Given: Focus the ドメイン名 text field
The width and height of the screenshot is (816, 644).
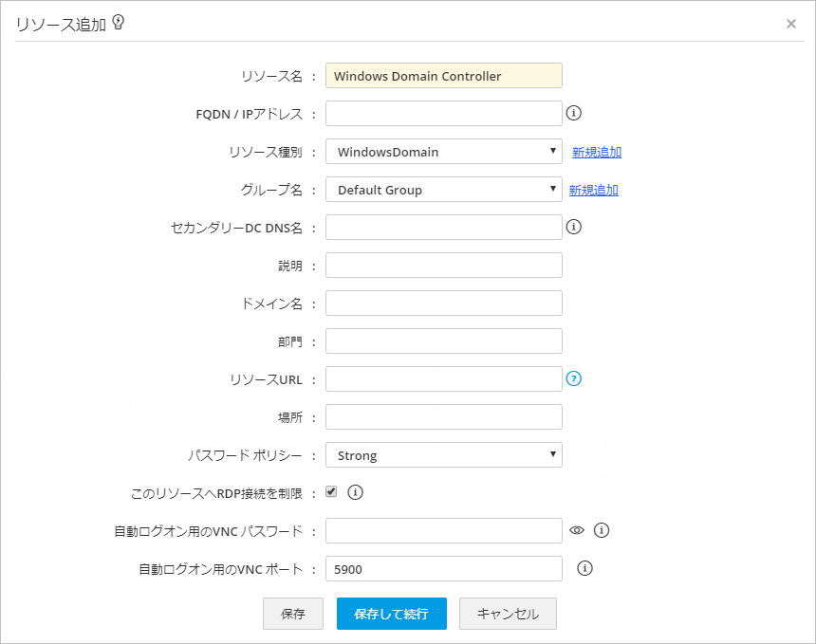Looking at the screenshot, I should click(444, 304).
